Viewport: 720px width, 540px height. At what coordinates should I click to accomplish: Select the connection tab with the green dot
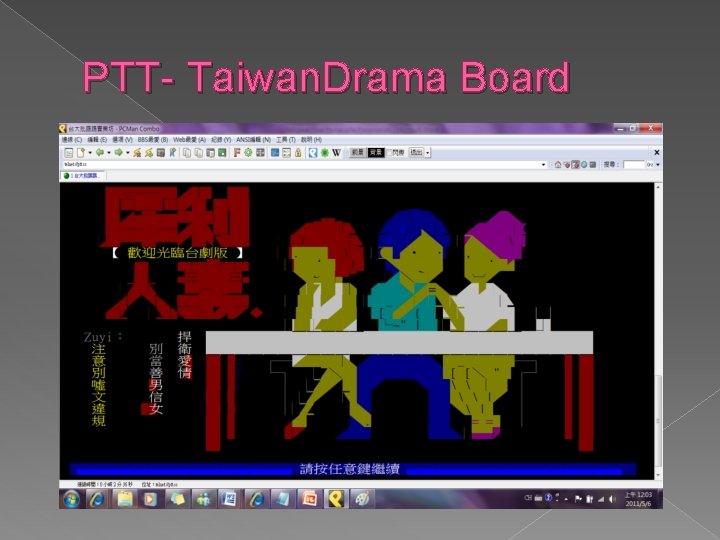pyautogui.click(x=83, y=176)
